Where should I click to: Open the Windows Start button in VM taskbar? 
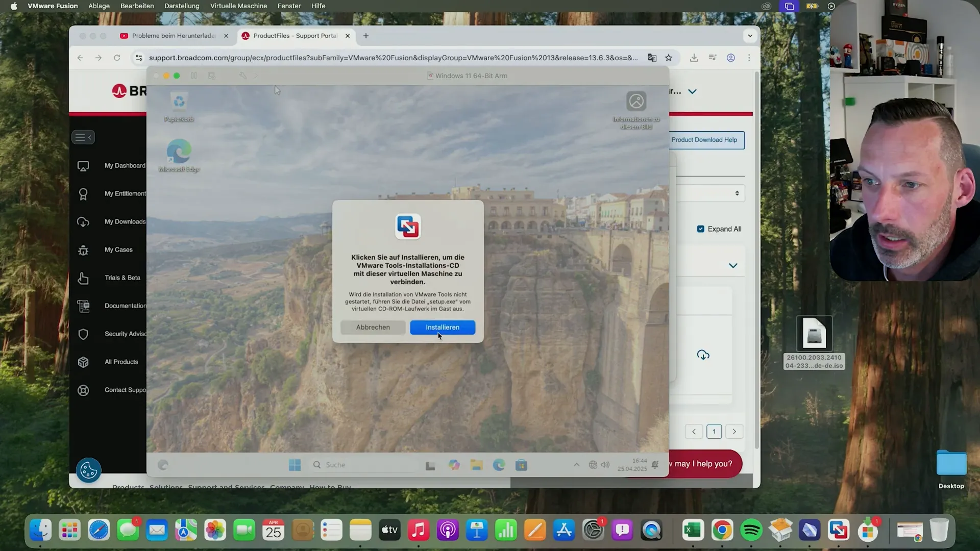point(295,465)
